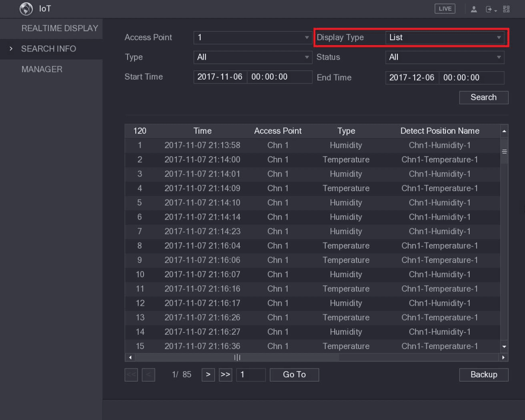Switch to LIVE view
The width and height of the screenshot is (525, 420).
[x=445, y=9]
